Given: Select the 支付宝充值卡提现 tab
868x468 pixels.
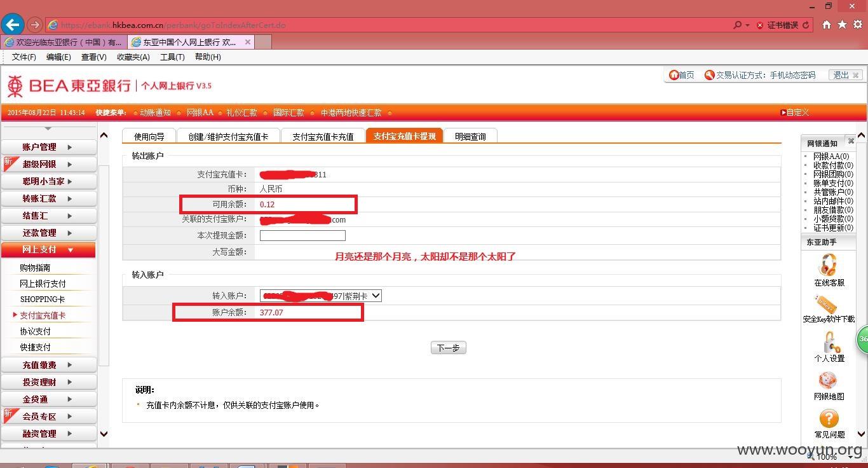Looking at the screenshot, I should click(405, 136).
